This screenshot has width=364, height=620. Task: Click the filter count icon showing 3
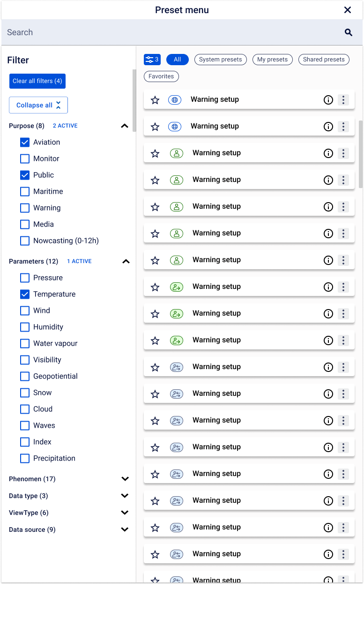coord(152,60)
